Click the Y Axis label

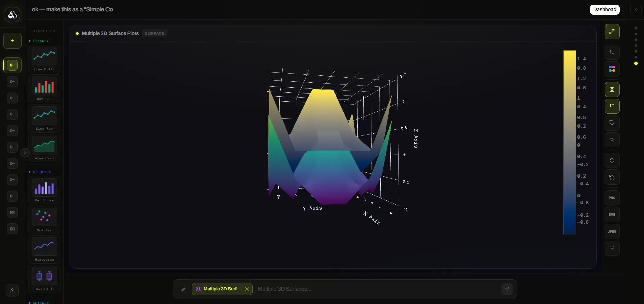(312, 208)
